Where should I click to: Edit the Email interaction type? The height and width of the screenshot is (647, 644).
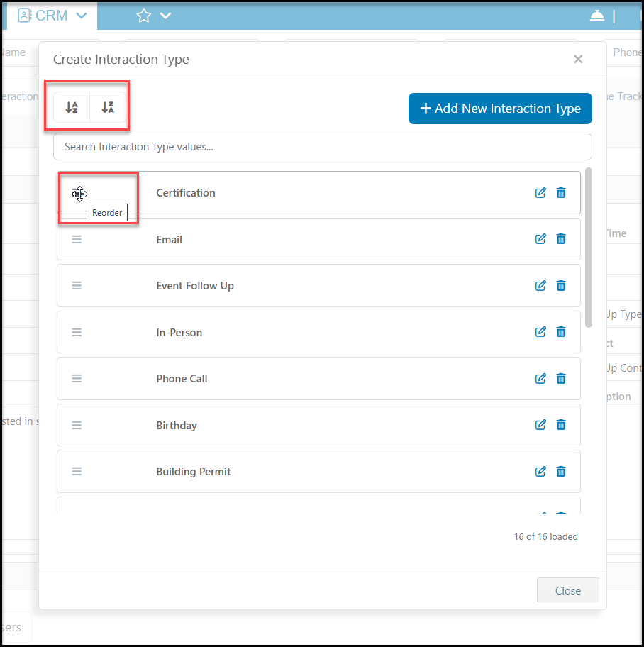(x=540, y=239)
